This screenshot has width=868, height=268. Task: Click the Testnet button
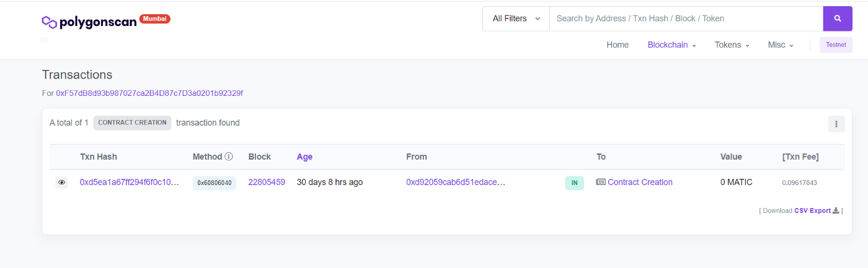(836, 45)
